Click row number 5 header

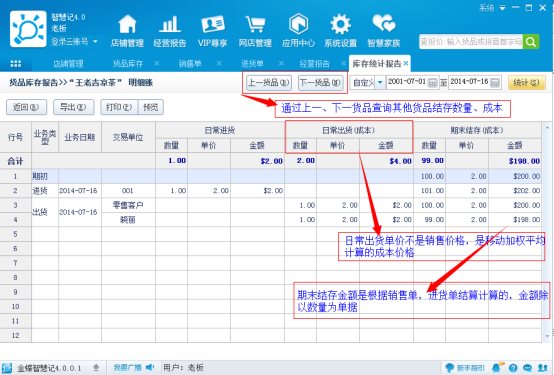[x=16, y=234]
